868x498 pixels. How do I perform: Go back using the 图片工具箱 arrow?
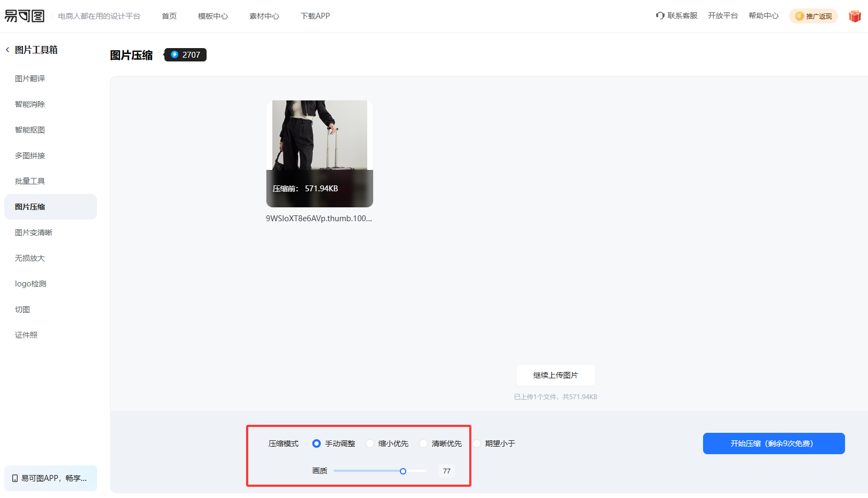pyautogui.click(x=7, y=50)
